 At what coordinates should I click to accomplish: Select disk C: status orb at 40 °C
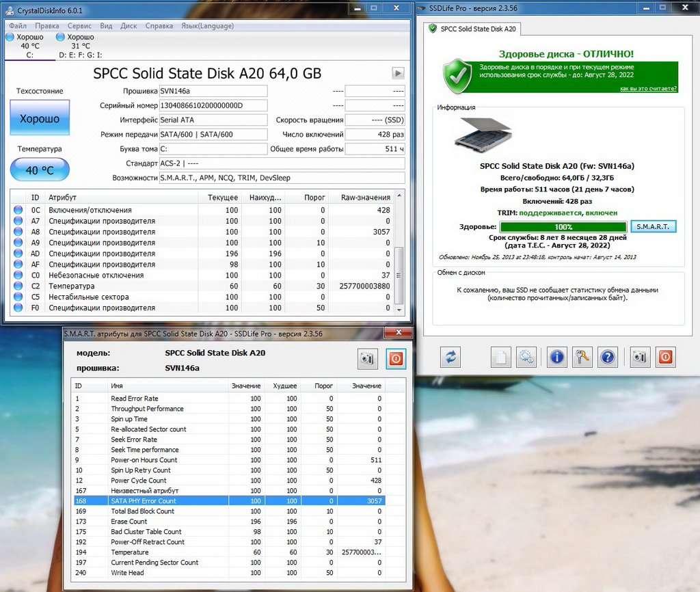(10, 37)
